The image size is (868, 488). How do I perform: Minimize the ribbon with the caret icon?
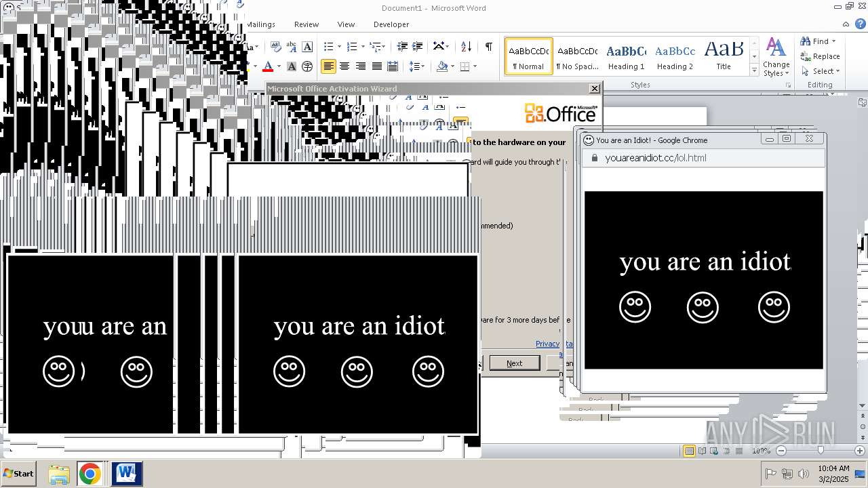(845, 23)
